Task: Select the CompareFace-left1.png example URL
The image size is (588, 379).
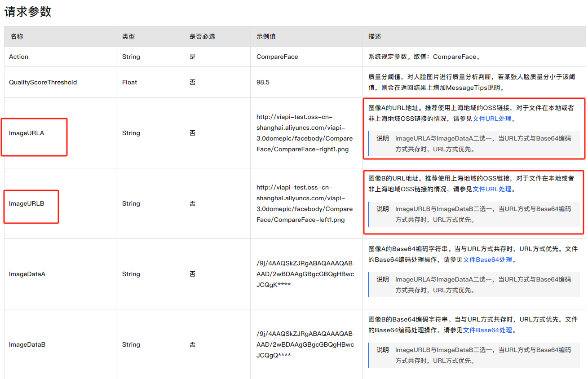Action: click(x=305, y=204)
